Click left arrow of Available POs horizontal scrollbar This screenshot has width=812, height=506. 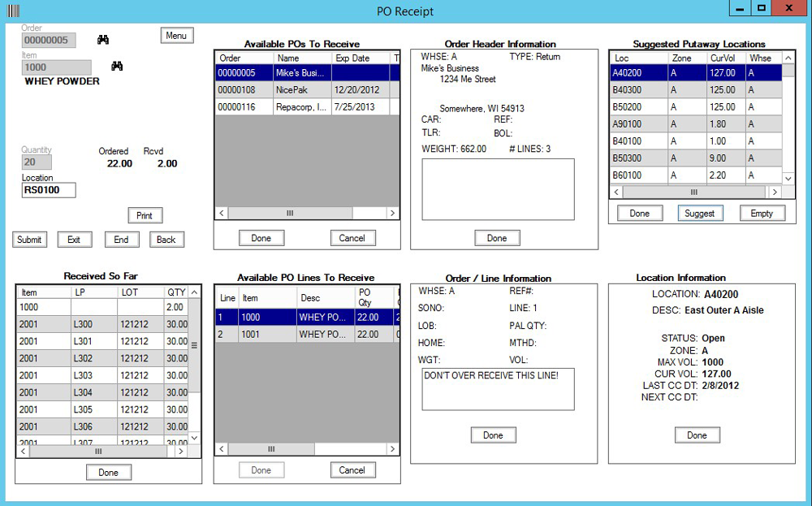pyautogui.click(x=222, y=213)
